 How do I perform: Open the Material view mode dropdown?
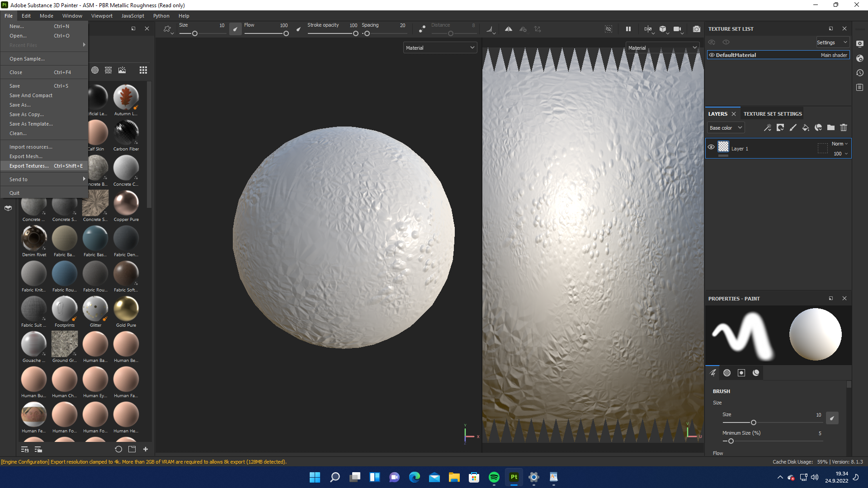pyautogui.click(x=439, y=47)
